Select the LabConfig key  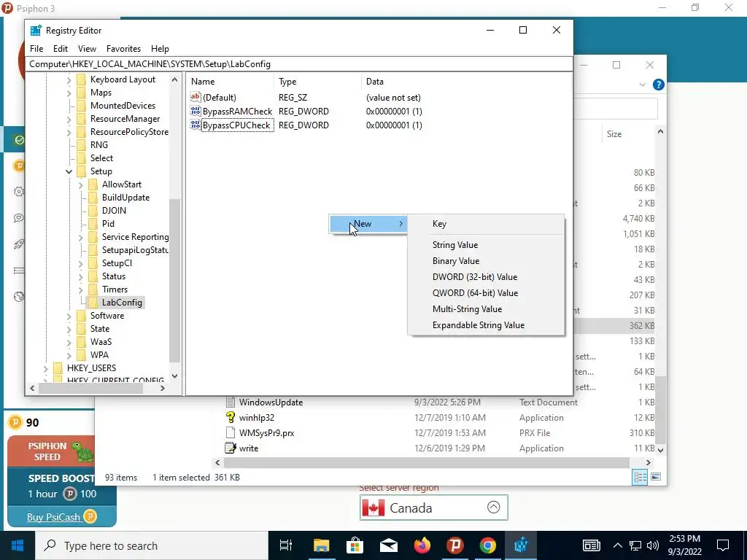coord(122,303)
